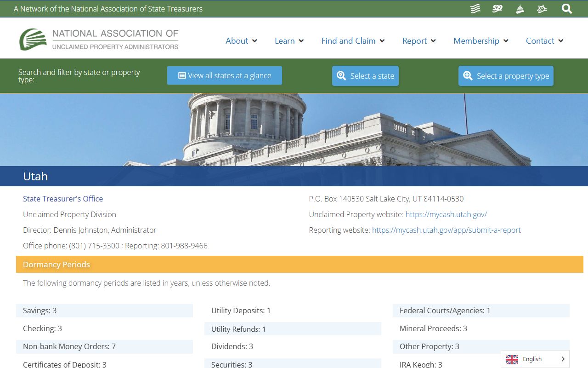Open site search magnifier icon
The height and width of the screenshot is (368, 588).
coord(567,9)
